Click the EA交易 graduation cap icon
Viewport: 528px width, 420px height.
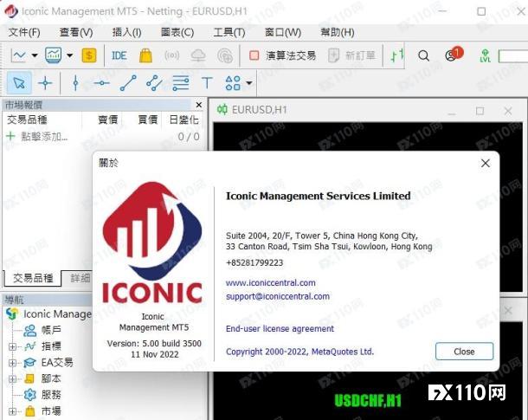[x=29, y=363]
